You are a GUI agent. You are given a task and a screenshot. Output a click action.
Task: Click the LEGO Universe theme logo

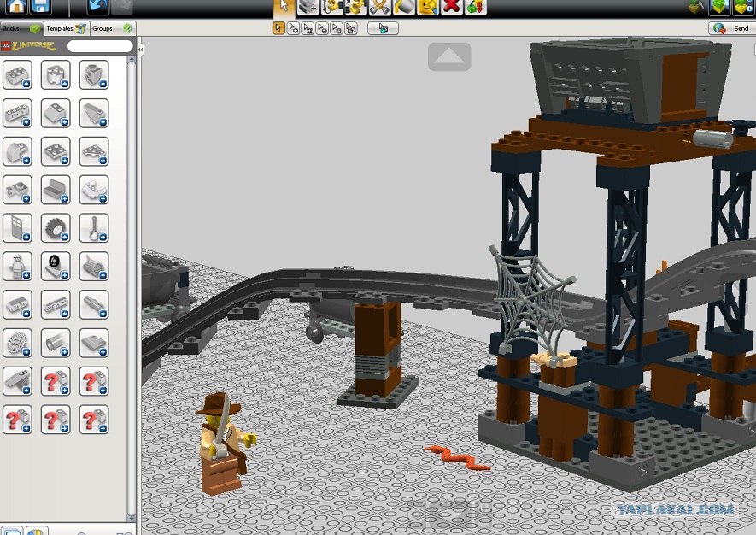click(x=28, y=46)
